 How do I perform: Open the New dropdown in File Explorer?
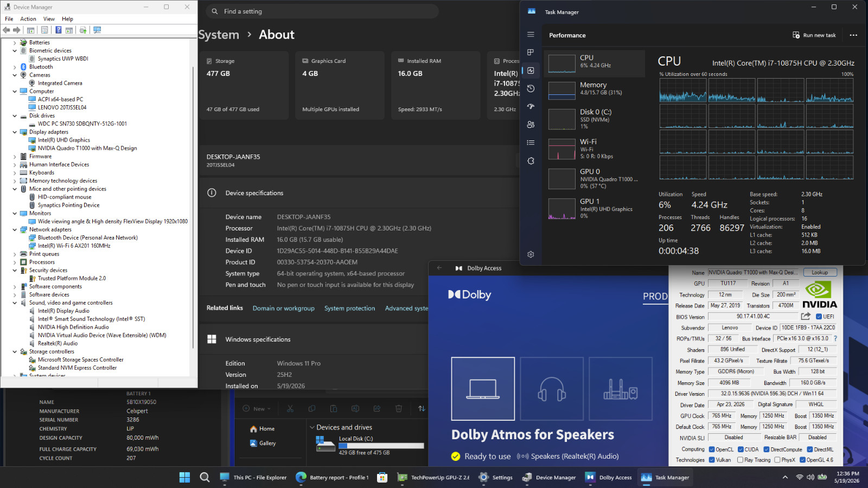(257, 408)
